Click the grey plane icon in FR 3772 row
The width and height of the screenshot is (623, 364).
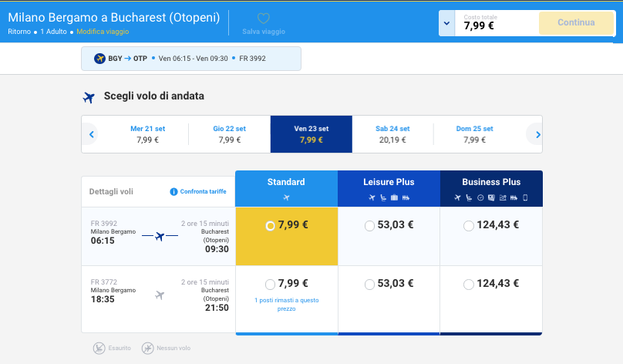[160, 295]
